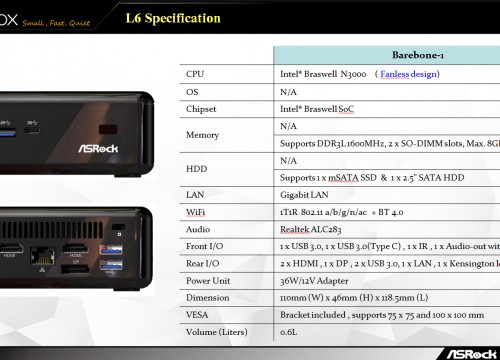Click the "Volume (Liters)" row label
This screenshot has height=360, width=500.
(217, 332)
